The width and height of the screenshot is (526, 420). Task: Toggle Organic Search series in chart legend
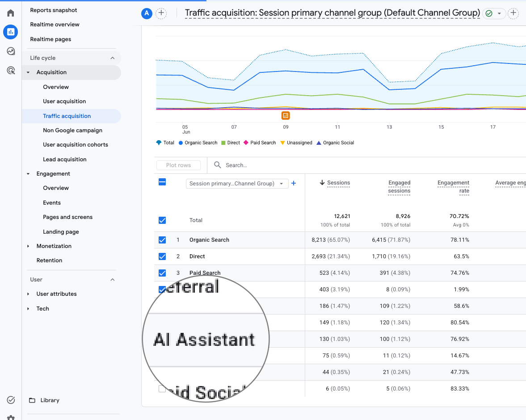coord(198,143)
